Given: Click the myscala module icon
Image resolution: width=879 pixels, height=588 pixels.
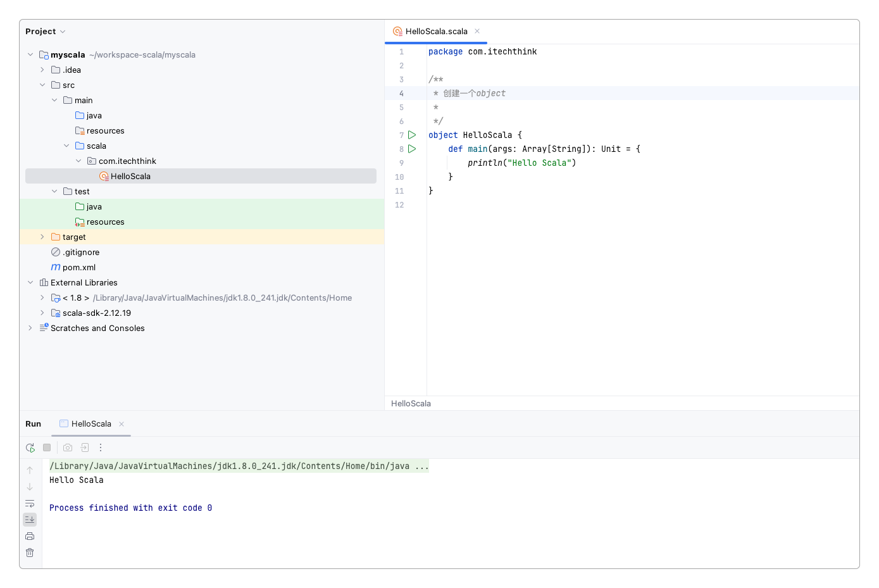Looking at the screenshot, I should pos(44,54).
